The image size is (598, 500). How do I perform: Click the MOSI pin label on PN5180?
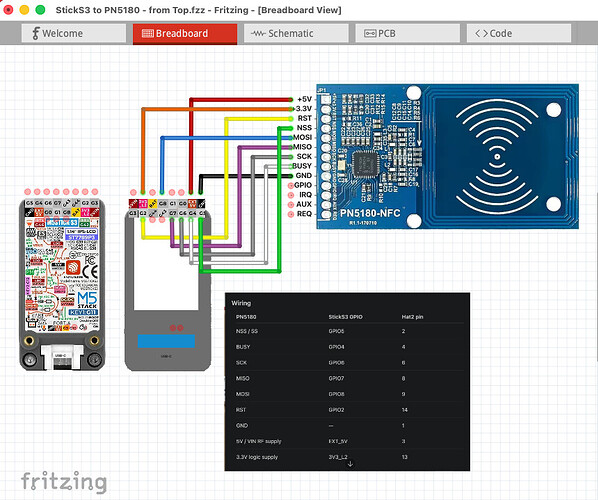click(303, 137)
